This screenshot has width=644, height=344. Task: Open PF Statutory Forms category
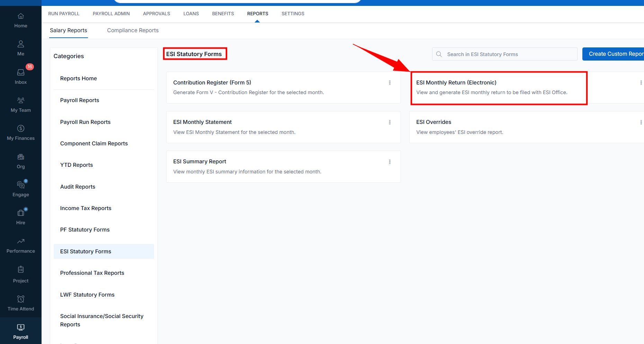coord(85,229)
